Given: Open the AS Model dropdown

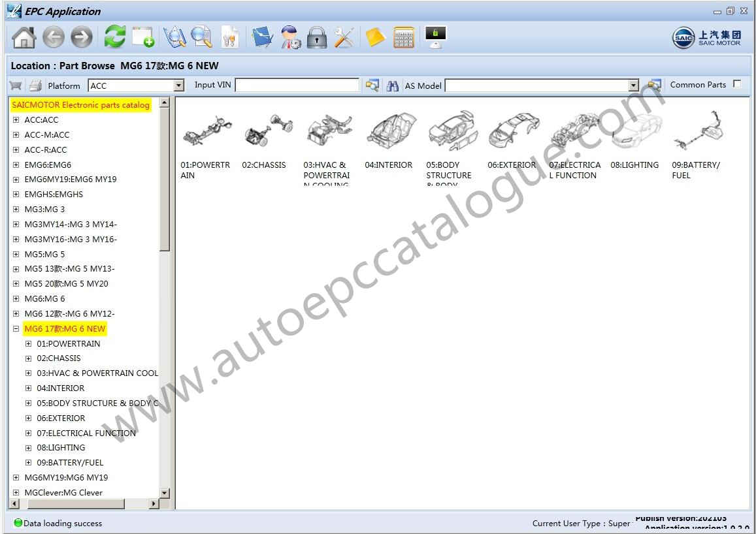Looking at the screenshot, I should pyautogui.click(x=634, y=86).
